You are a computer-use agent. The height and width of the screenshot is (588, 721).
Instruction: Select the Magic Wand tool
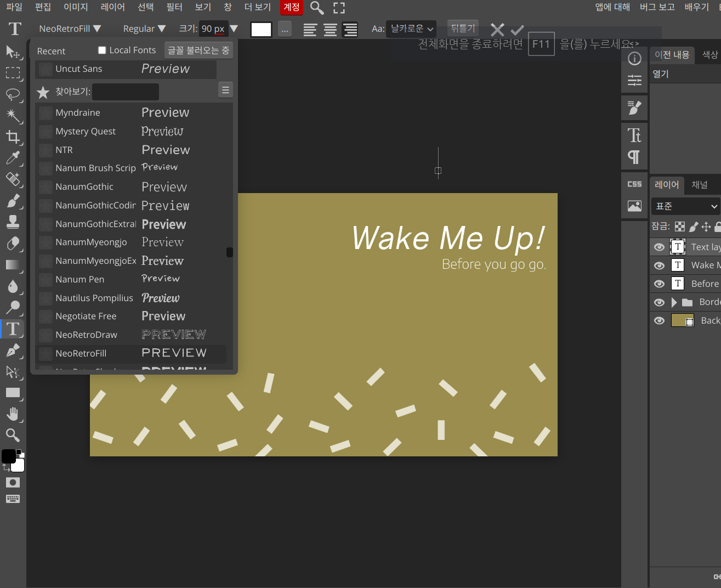pos(13,116)
